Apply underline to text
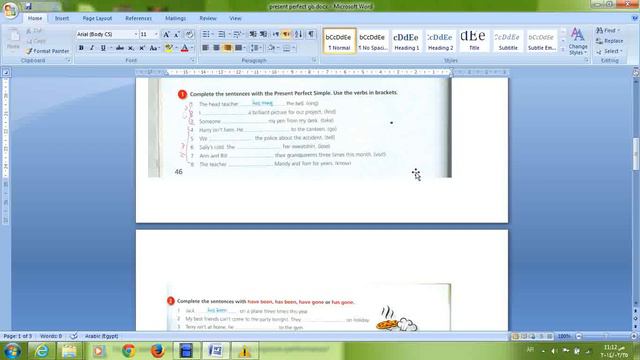 103,48
